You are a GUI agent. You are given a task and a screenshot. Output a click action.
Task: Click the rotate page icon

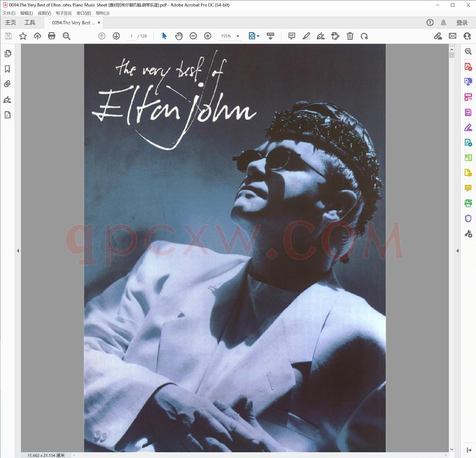coord(364,36)
